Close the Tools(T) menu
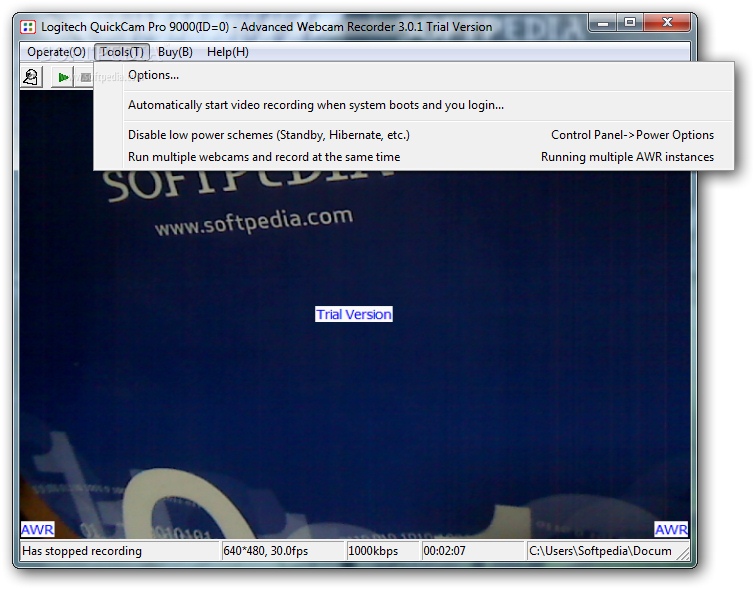755x589 pixels. (122, 52)
